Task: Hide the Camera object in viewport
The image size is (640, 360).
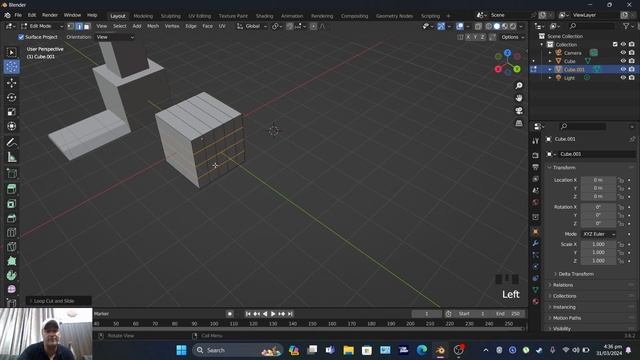Action: pos(623,53)
